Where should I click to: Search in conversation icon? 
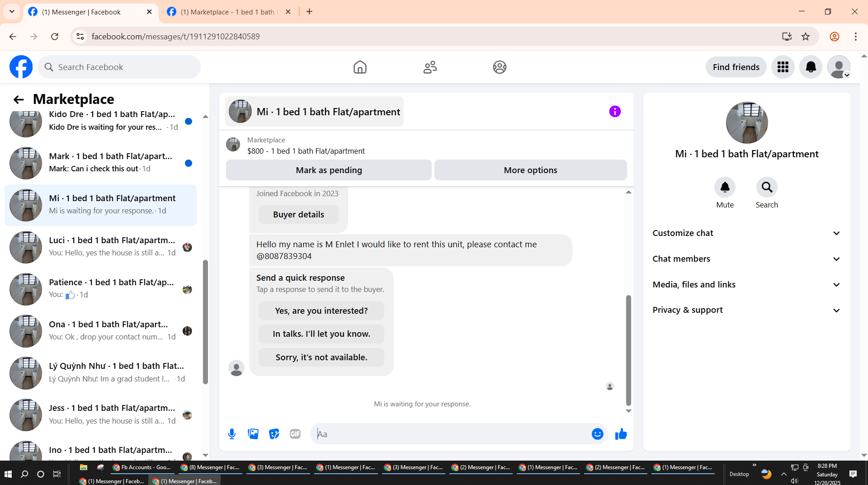767,187
